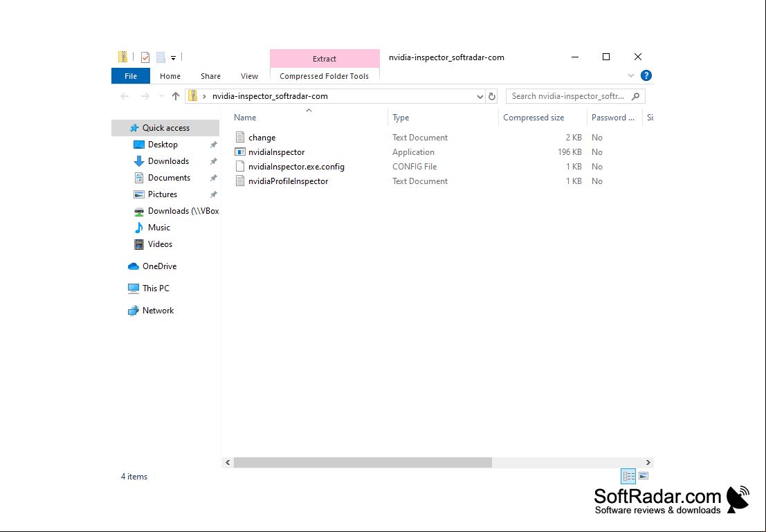The image size is (766, 532).
Task: Go up one folder level
Action: point(176,96)
